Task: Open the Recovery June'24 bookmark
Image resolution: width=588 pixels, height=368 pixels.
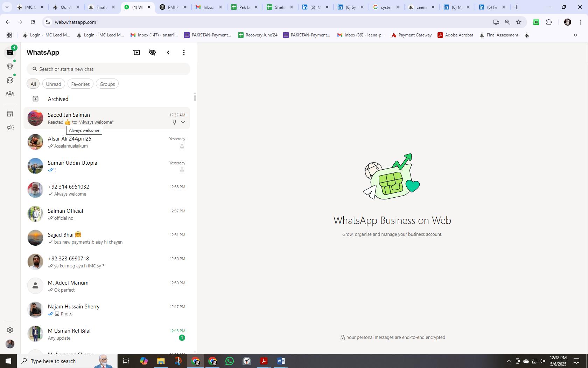Action: tap(258, 35)
